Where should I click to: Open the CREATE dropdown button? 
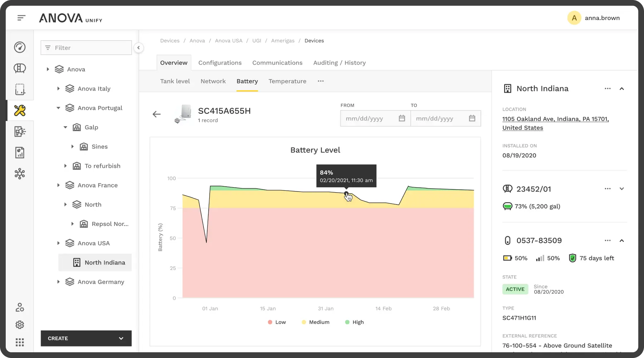click(86, 338)
